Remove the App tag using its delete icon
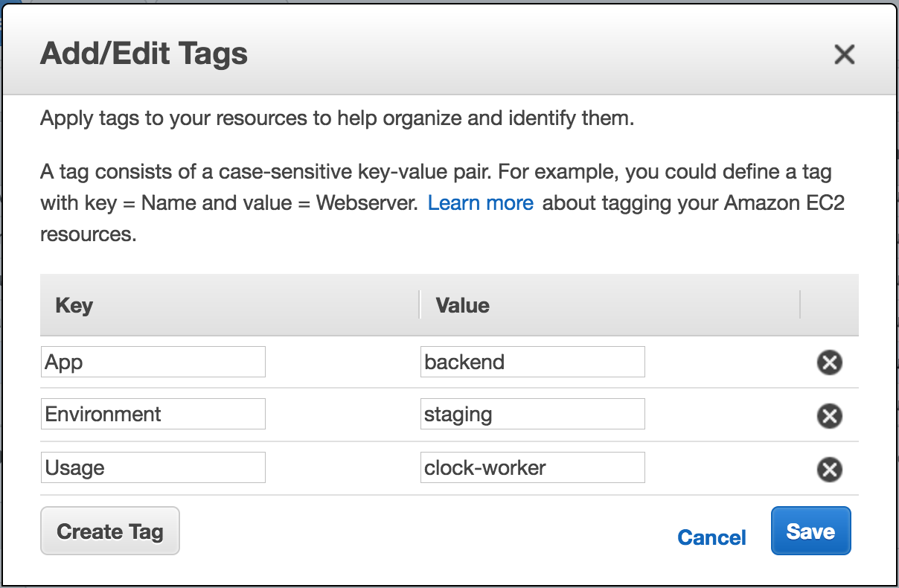The height and width of the screenshot is (588, 899). [x=829, y=362]
